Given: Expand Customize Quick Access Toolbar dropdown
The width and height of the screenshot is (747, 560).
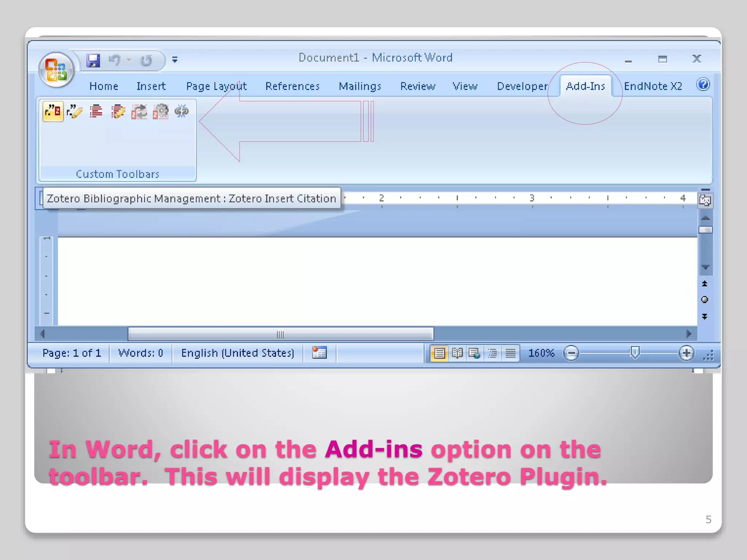Looking at the screenshot, I should (175, 59).
